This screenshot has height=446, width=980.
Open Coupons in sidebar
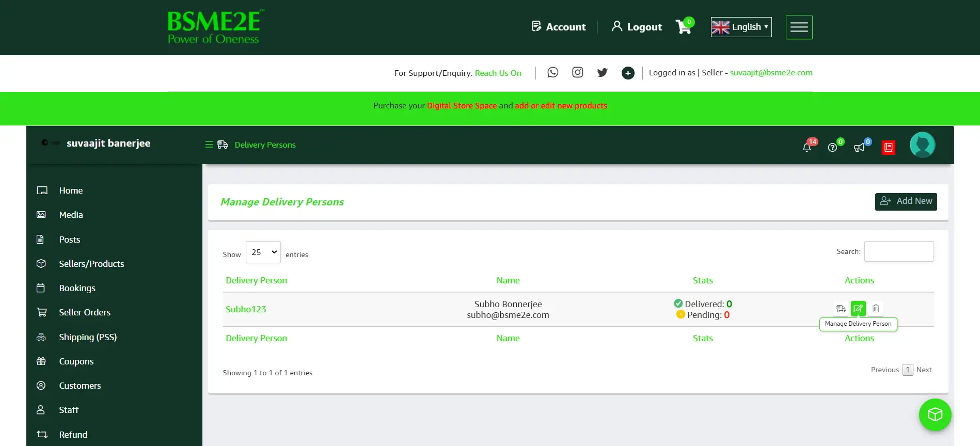tap(76, 361)
